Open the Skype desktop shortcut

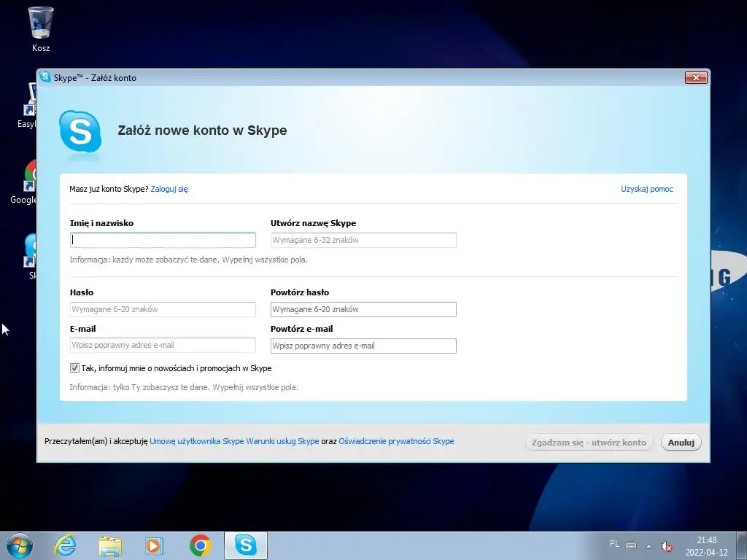[31, 256]
